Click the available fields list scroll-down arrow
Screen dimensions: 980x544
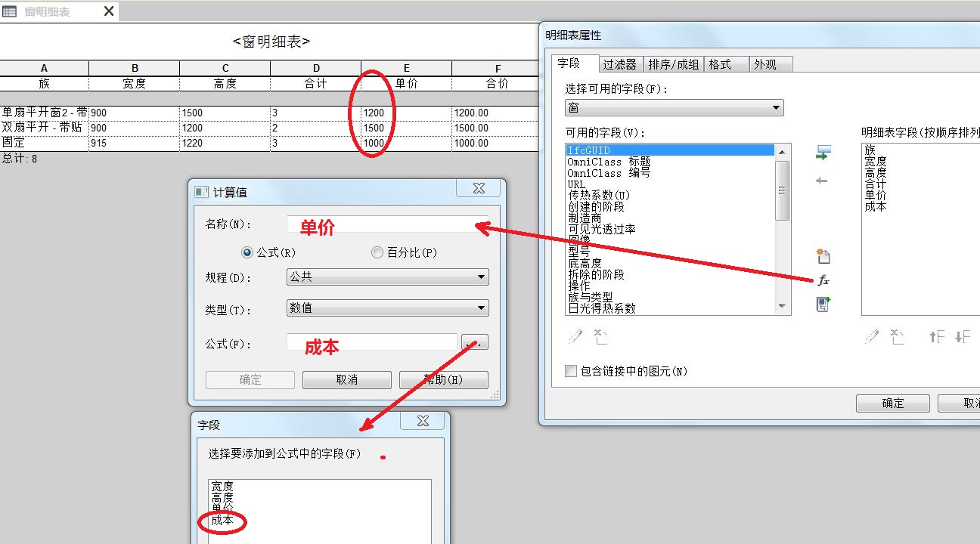click(x=783, y=307)
